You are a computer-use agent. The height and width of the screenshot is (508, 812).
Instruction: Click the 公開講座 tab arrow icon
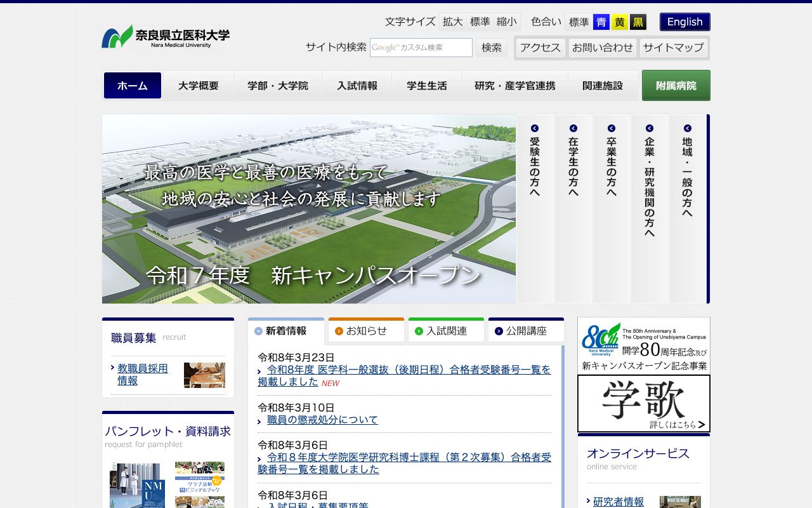click(497, 330)
